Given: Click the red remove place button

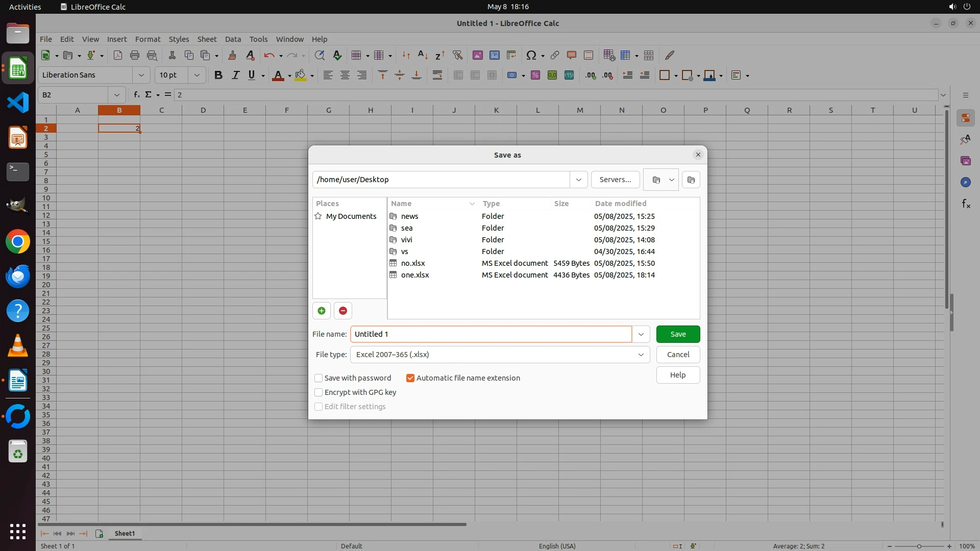Looking at the screenshot, I should tap(343, 311).
